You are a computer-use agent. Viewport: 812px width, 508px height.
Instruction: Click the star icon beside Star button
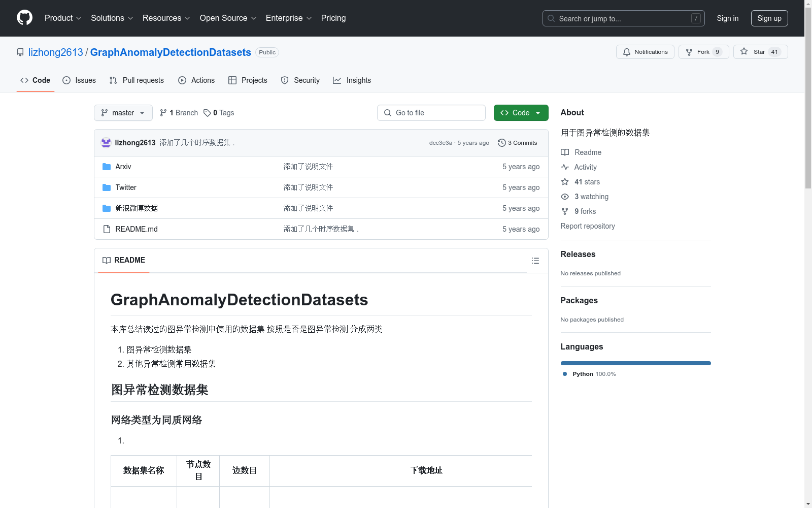[x=744, y=51]
